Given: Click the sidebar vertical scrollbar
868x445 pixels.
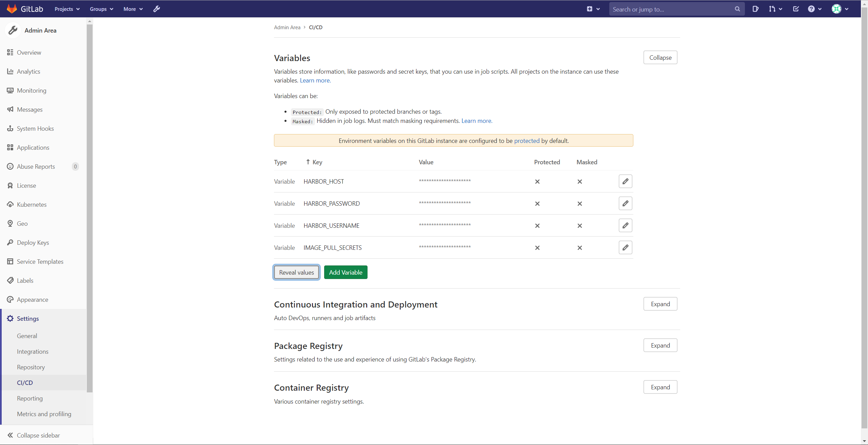Looking at the screenshot, I should click(x=90, y=204).
